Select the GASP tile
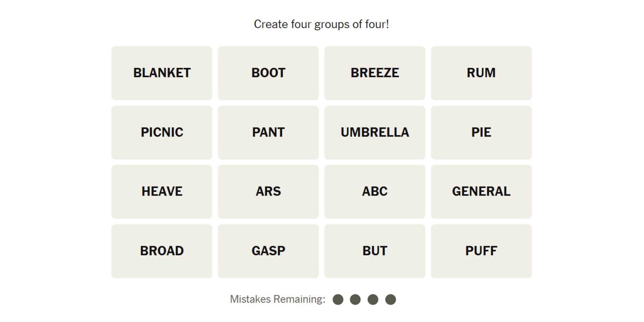This screenshot has height=322, width=644. 268,251
